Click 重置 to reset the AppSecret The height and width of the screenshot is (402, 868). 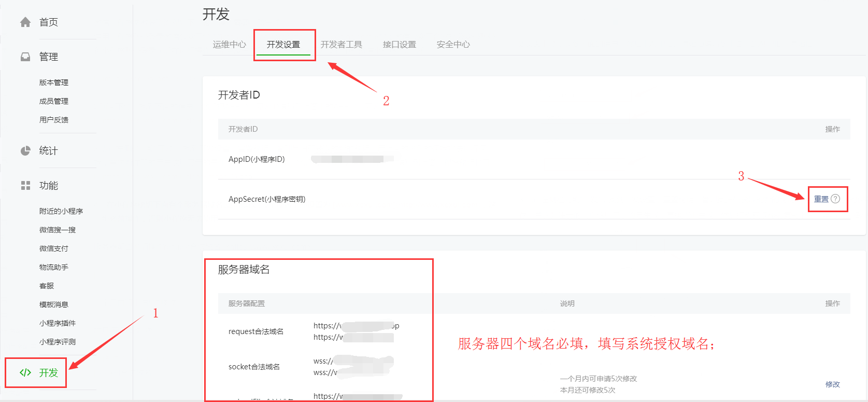821,199
